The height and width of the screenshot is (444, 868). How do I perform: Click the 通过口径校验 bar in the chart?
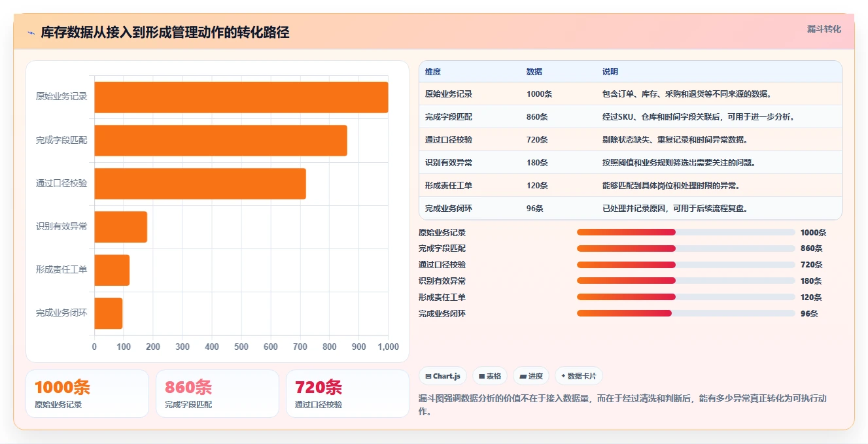pyautogui.click(x=200, y=184)
